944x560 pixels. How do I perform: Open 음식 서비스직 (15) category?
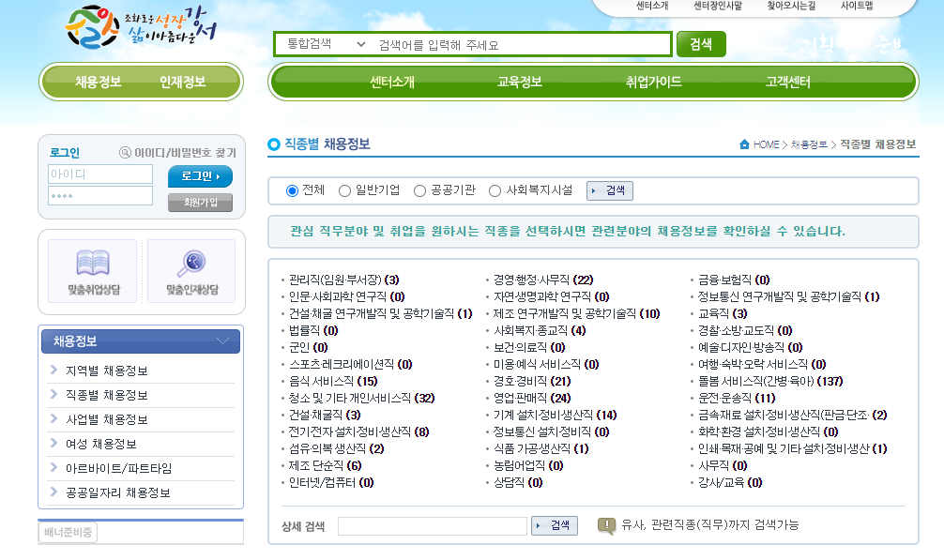pyautogui.click(x=333, y=382)
